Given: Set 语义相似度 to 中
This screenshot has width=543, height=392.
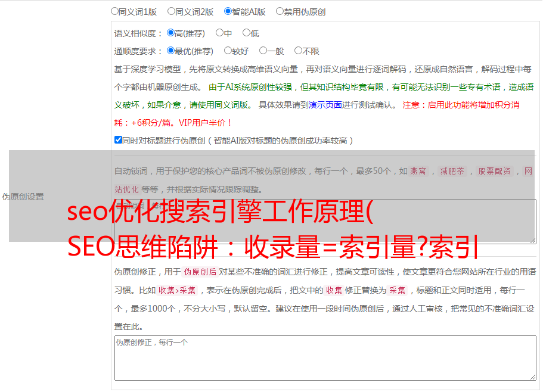Looking at the screenshot, I should (x=219, y=33).
